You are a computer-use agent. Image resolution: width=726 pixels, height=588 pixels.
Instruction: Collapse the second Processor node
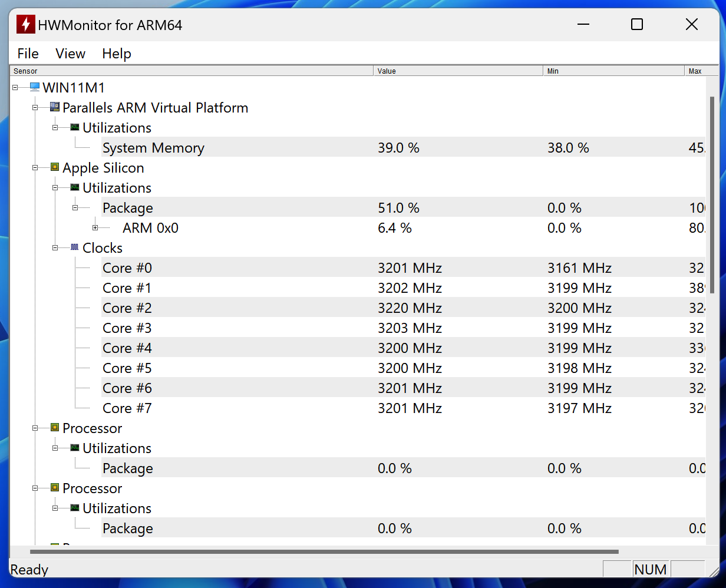[x=35, y=488]
